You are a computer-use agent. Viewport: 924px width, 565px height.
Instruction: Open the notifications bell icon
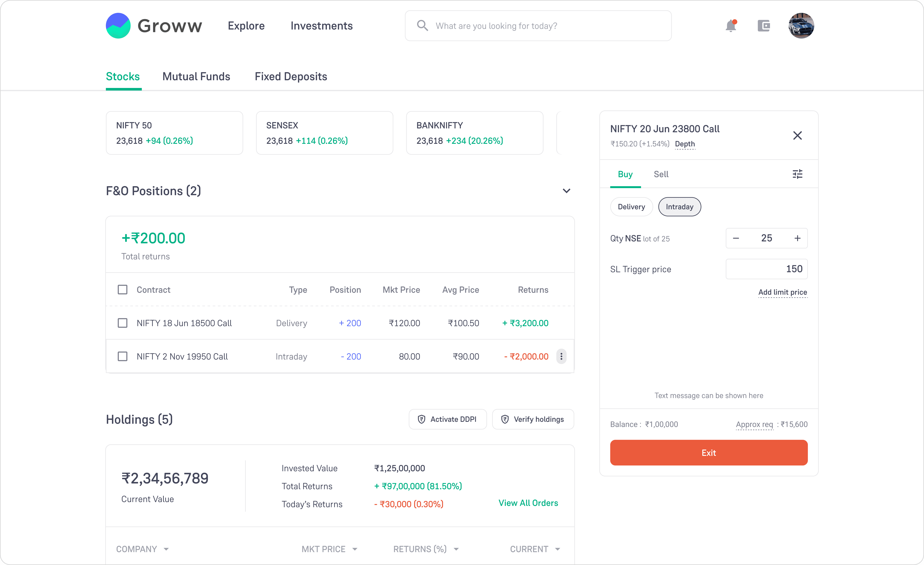click(731, 26)
